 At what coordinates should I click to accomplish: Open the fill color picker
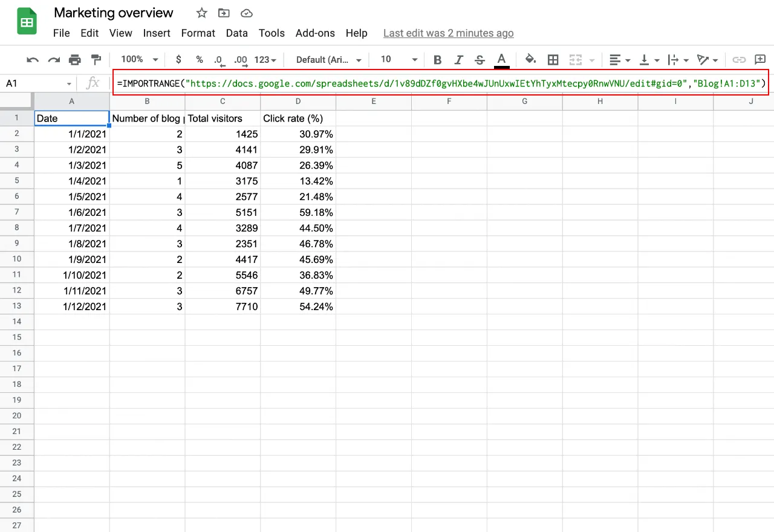[x=530, y=59]
